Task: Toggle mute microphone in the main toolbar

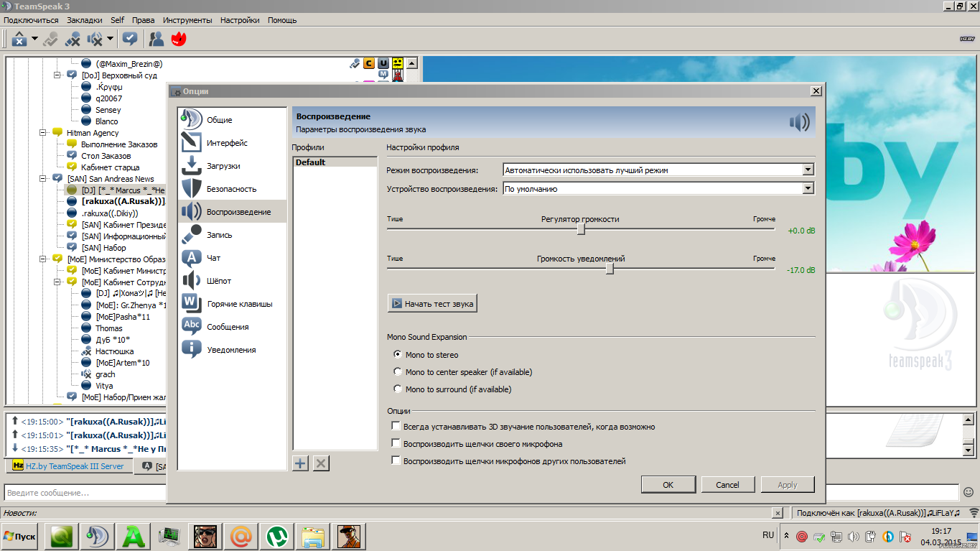Action: coord(73,39)
